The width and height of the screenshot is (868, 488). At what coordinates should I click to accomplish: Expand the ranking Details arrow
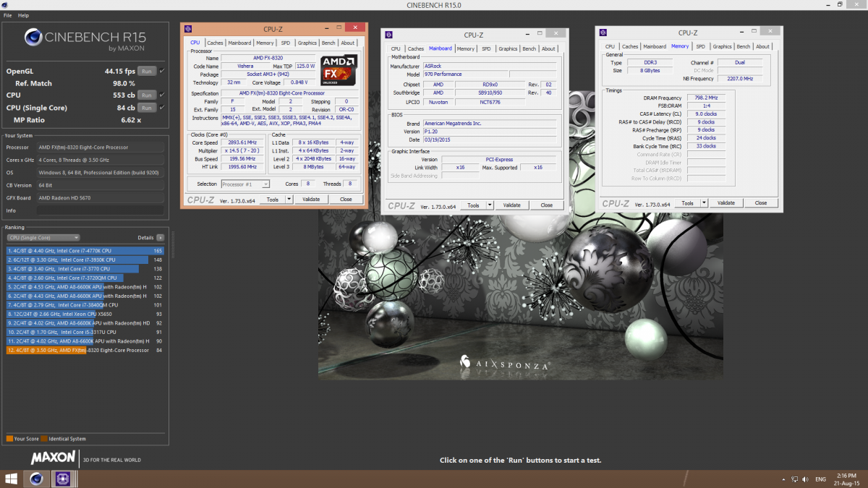[x=160, y=237]
